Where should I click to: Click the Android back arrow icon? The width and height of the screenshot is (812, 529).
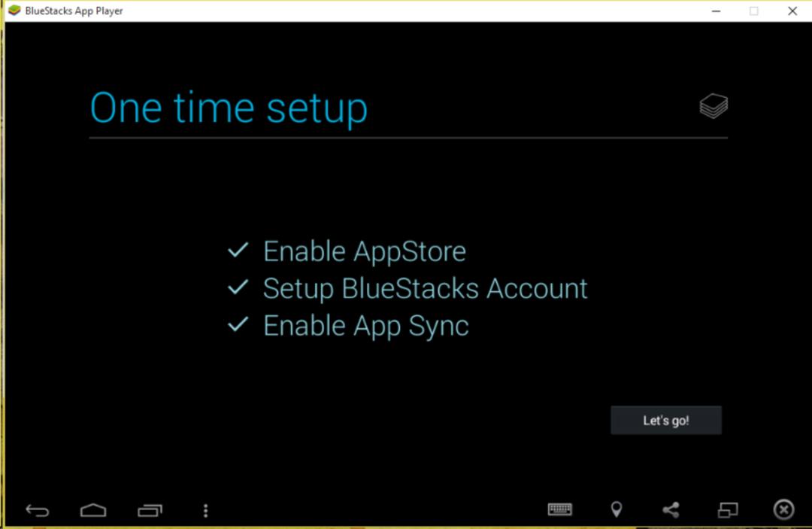tap(38, 511)
